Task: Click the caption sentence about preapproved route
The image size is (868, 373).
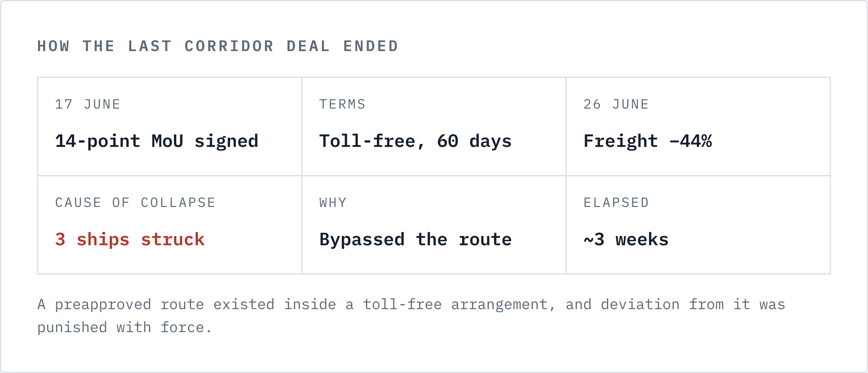Action: (x=411, y=316)
